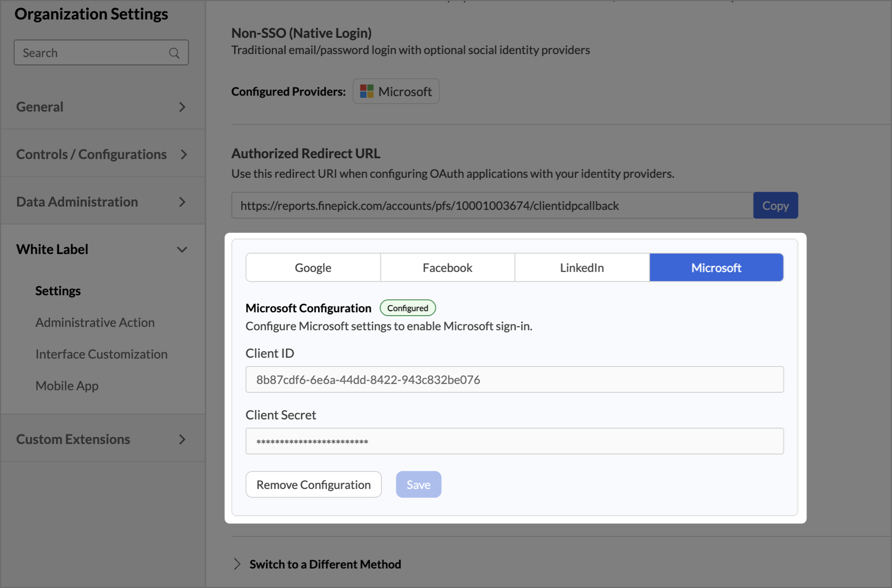This screenshot has width=892, height=588.
Task: Expand the General section
Action: click(x=102, y=107)
